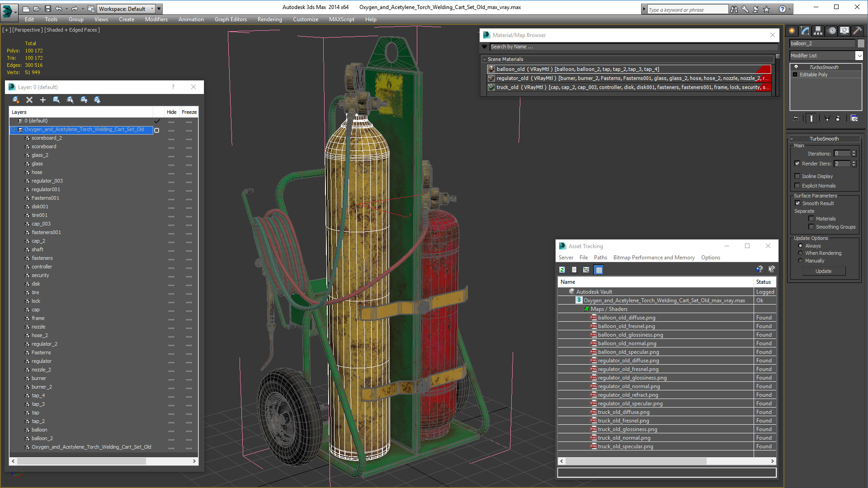Click Refresh icon in Asset Tracking
The height and width of the screenshot is (488, 868).
[x=562, y=270]
